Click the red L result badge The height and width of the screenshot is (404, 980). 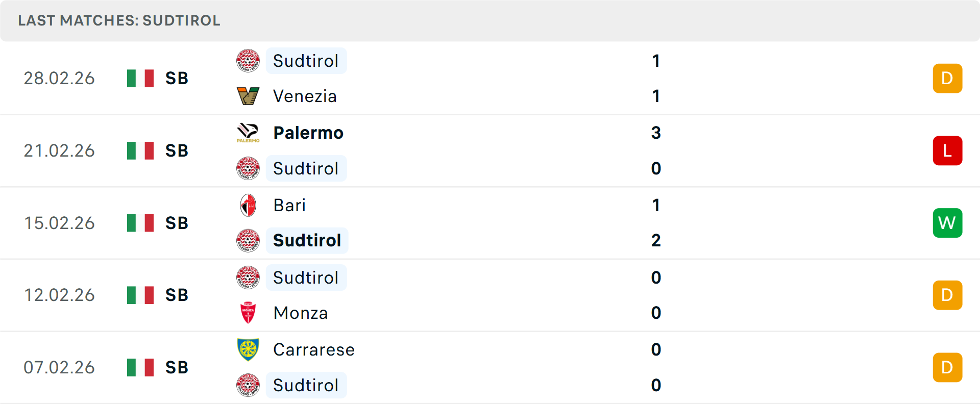pyautogui.click(x=947, y=150)
